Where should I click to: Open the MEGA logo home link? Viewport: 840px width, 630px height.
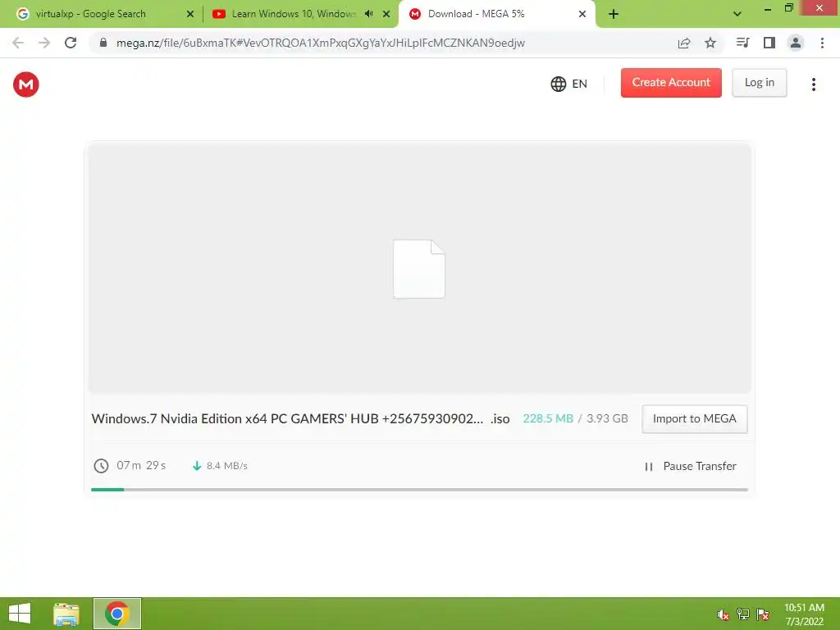[25, 84]
